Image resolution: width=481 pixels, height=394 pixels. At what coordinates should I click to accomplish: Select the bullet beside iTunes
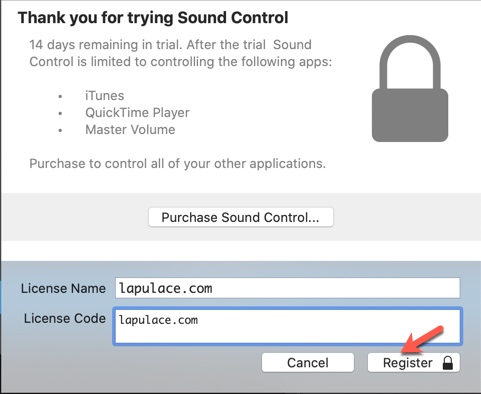click(60, 97)
